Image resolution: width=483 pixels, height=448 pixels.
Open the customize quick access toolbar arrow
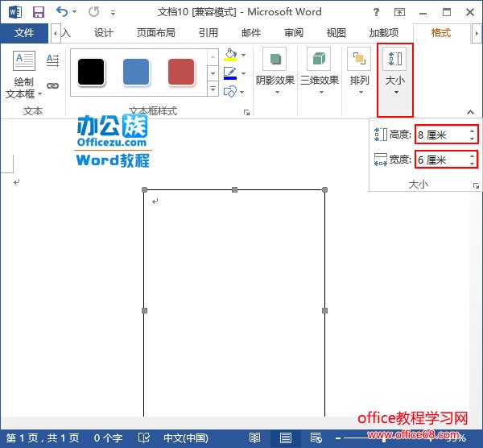point(113,13)
